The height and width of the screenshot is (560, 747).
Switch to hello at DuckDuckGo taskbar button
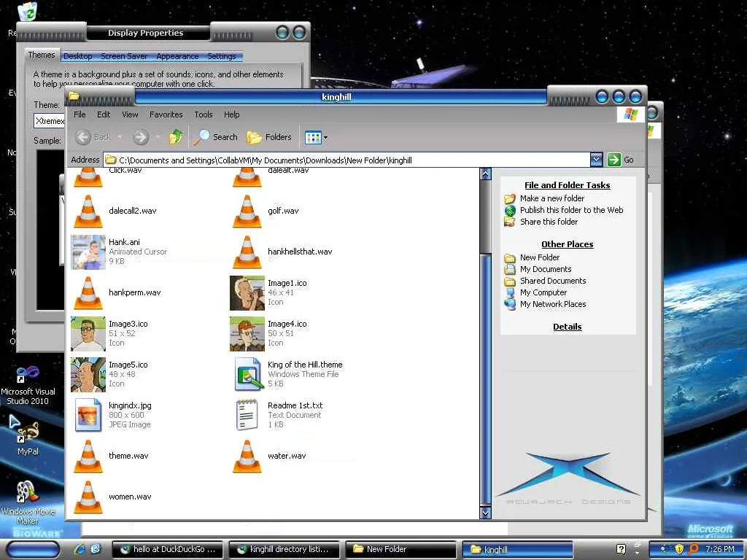168,550
